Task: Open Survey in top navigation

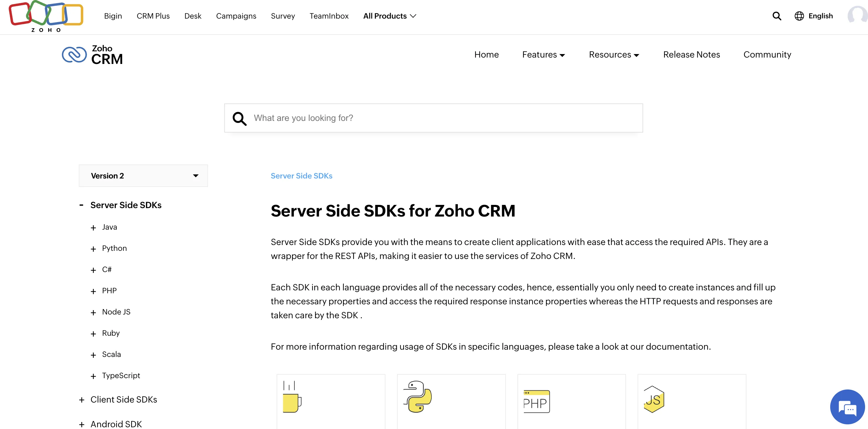Action: click(x=283, y=16)
